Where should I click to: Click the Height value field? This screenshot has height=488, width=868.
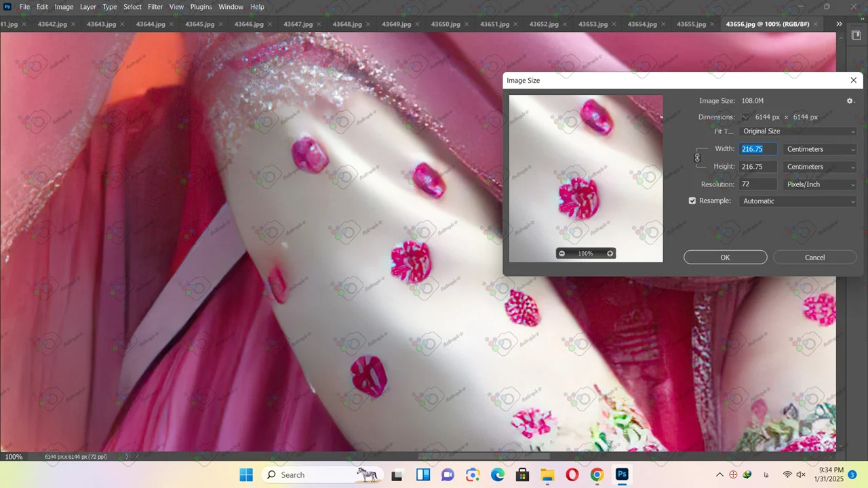point(758,167)
